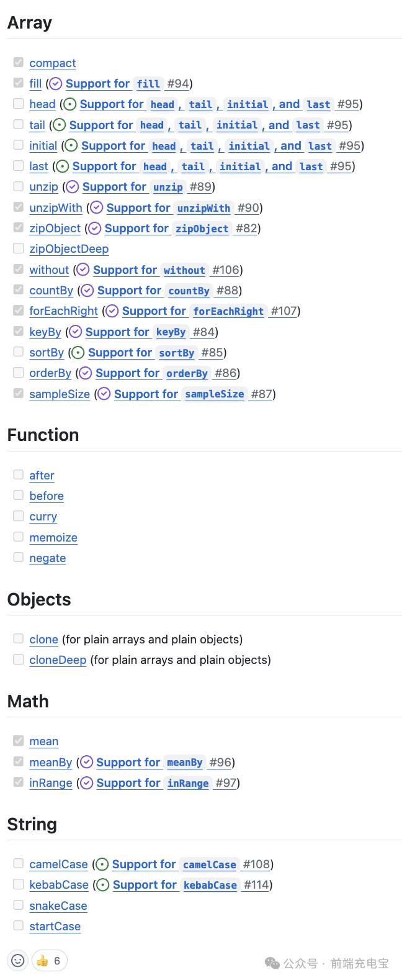Open the emoji reaction picker smiley
The width and height of the screenshot is (402, 980).
point(18,961)
